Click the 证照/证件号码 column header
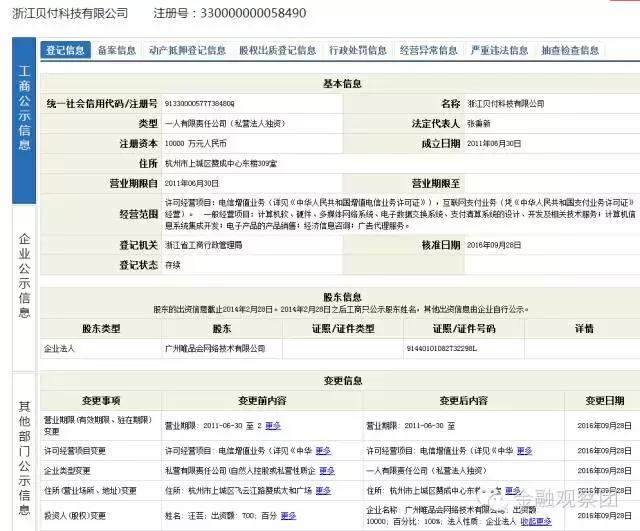This screenshot has width=640, height=531. click(464, 329)
